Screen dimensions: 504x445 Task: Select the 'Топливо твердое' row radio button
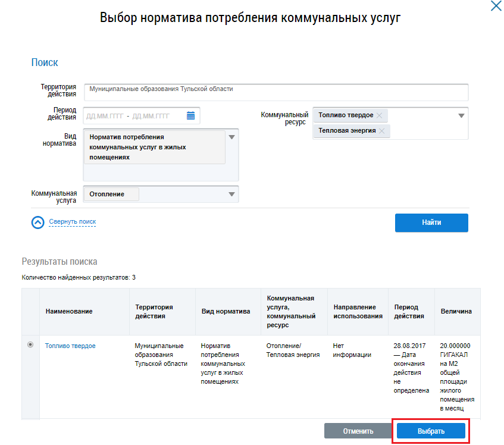pyautogui.click(x=31, y=345)
